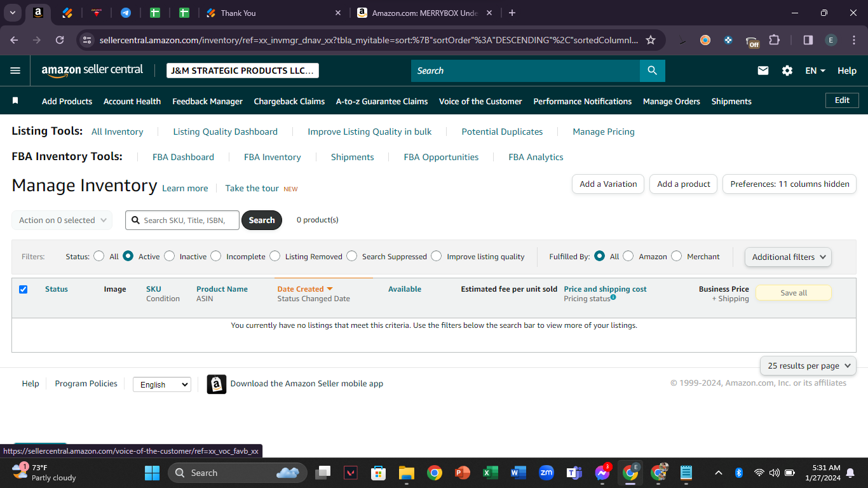
Task: Select Fulfilled By Merchant radio button
Action: 676,256
